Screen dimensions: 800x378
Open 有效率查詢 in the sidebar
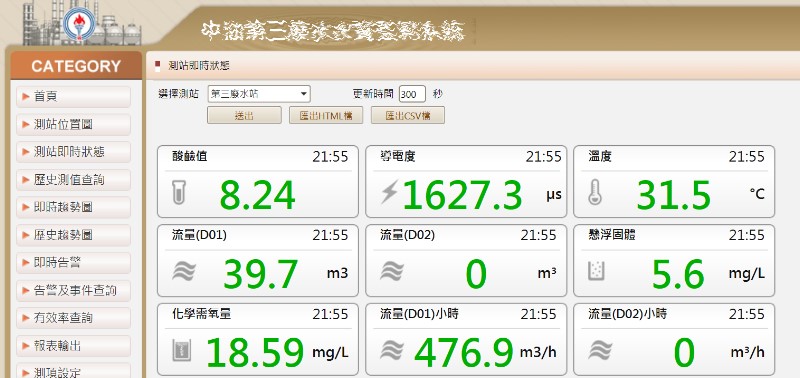click(x=73, y=318)
